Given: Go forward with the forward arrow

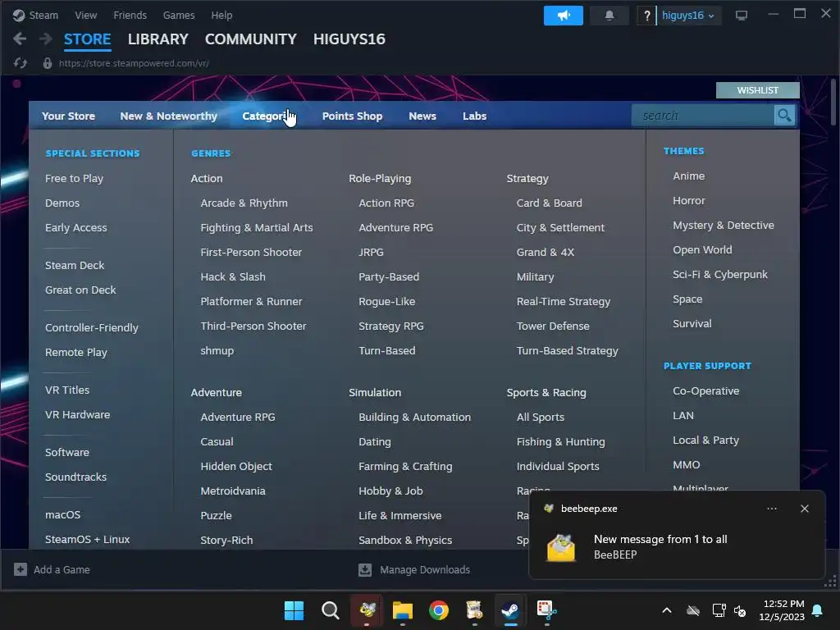Looking at the screenshot, I should tap(46, 39).
